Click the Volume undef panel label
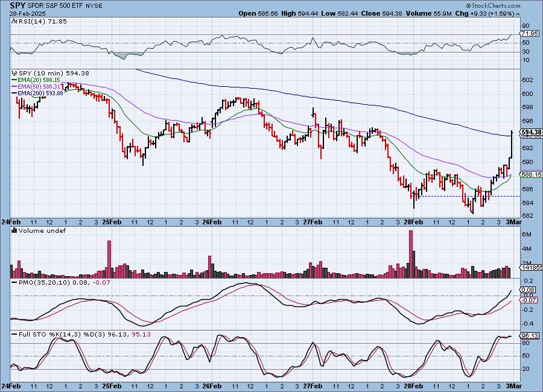543x392 pixels. [42, 230]
